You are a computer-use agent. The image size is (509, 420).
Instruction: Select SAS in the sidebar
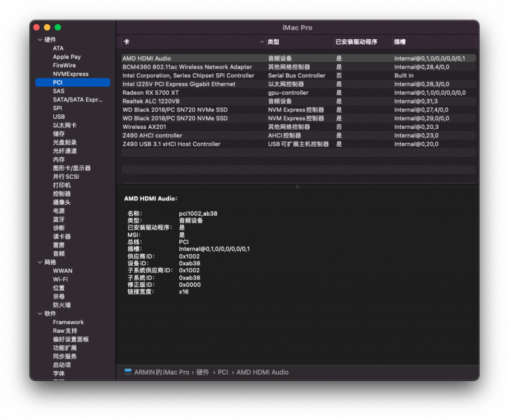point(59,91)
